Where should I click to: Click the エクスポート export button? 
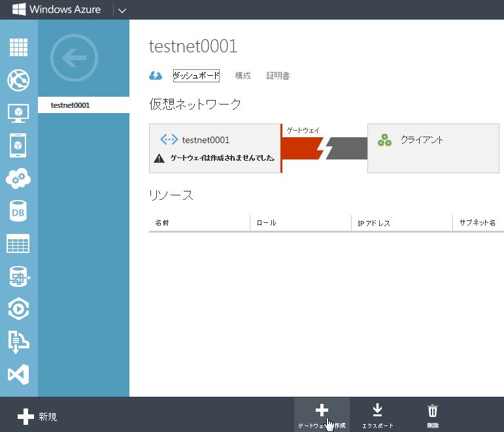coord(378,415)
